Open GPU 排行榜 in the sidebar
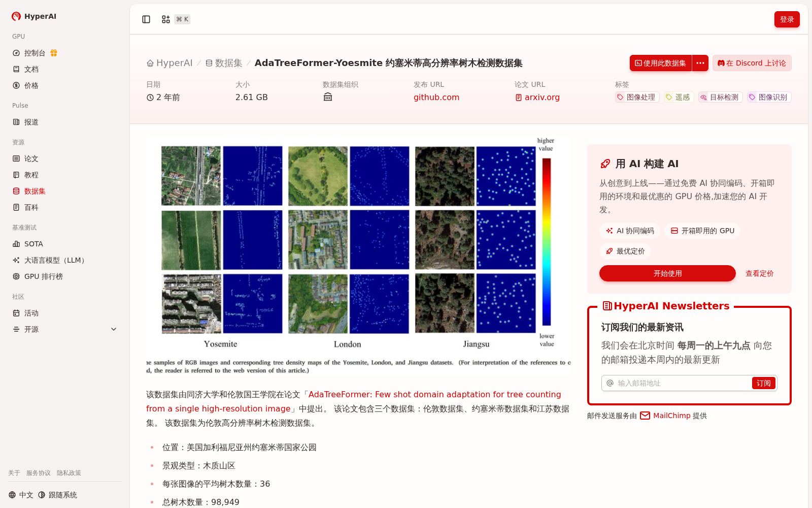This screenshot has width=812, height=508. [44, 276]
